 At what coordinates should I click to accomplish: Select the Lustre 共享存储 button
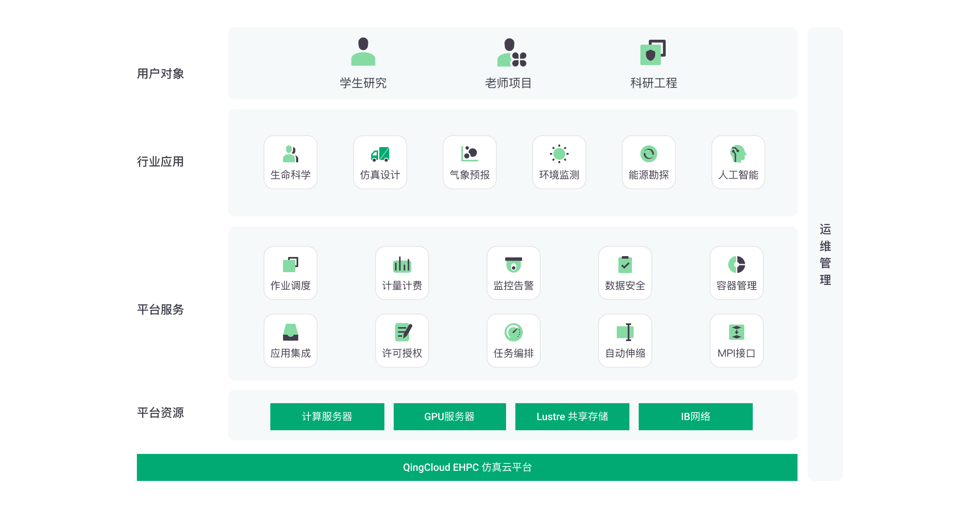tap(572, 417)
